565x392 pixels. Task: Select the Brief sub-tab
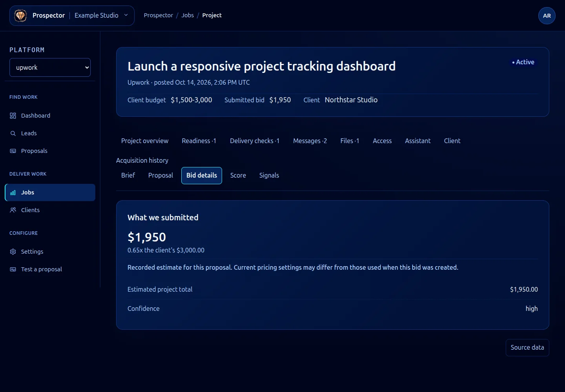click(128, 175)
